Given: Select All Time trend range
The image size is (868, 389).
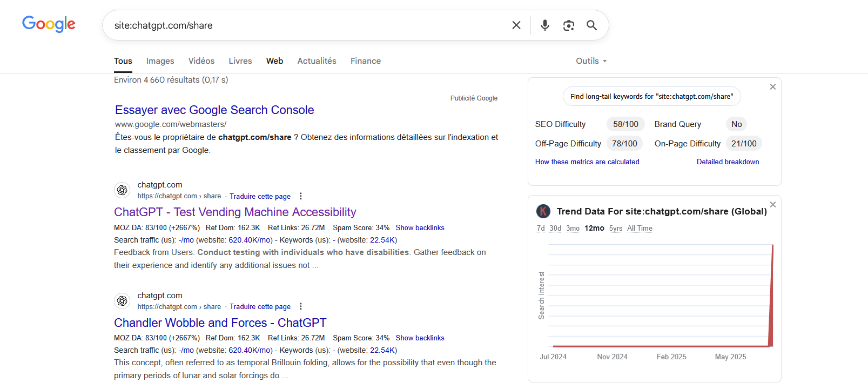Looking at the screenshot, I should 640,228.
